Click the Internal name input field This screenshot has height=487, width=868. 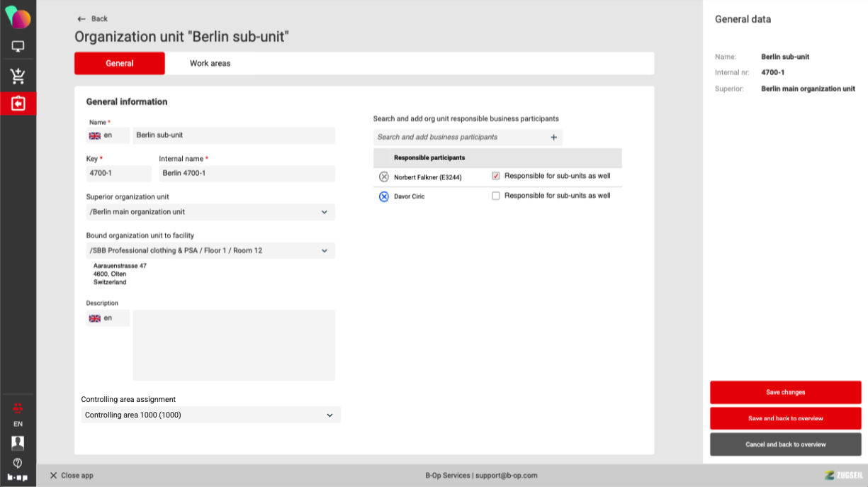pyautogui.click(x=246, y=173)
